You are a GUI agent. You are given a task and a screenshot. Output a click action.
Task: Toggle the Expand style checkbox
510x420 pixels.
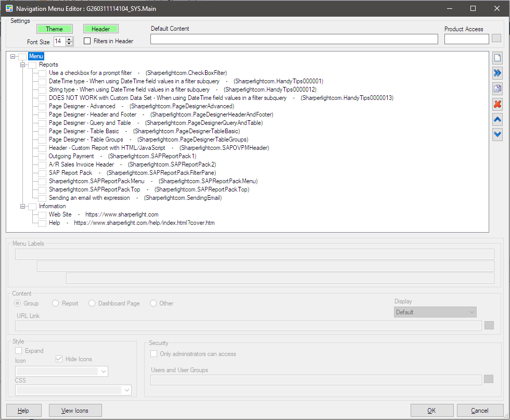19,351
